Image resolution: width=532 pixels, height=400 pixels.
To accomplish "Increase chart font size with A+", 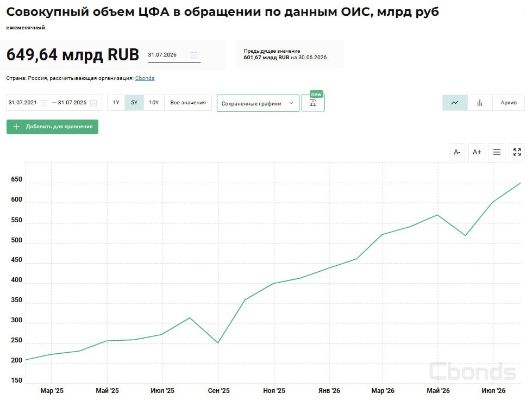I will (x=477, y=152).
